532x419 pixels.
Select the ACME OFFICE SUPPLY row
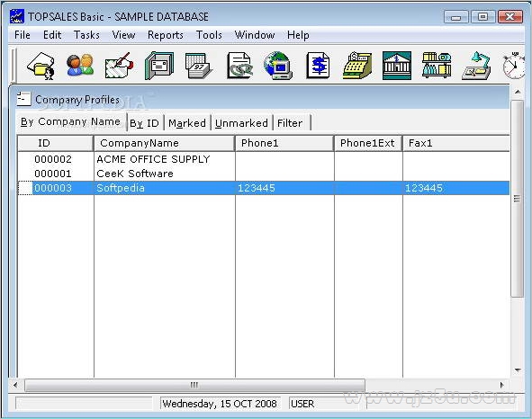click(x=263, y=159)
